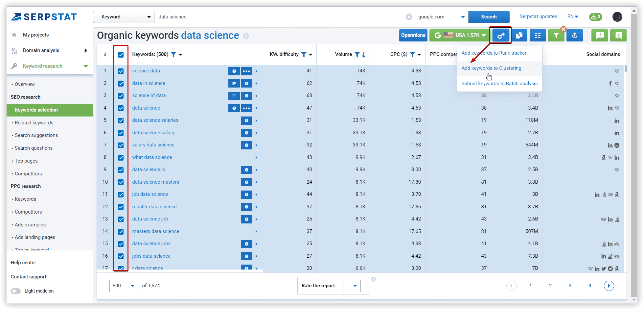
Task: Open the column settings icon button
Action: pos(538,36)
